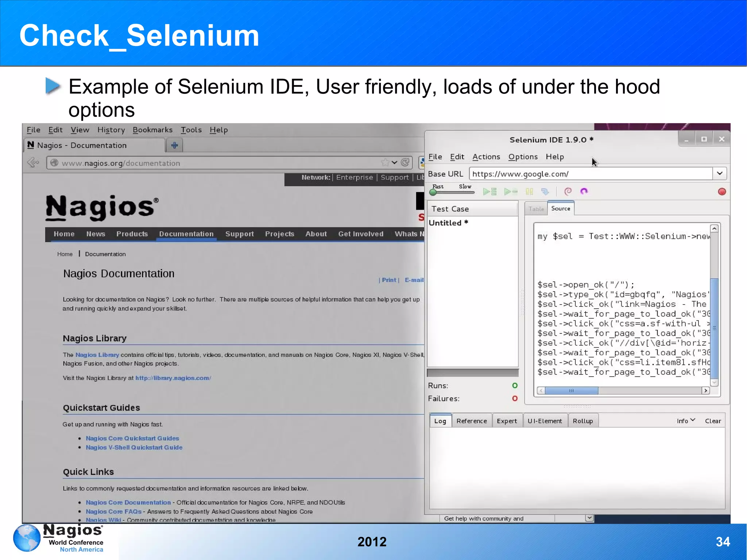Click Play current test case icon
Image resolution: width=747 pixels, height=560 pixels.
pos(511,192)
